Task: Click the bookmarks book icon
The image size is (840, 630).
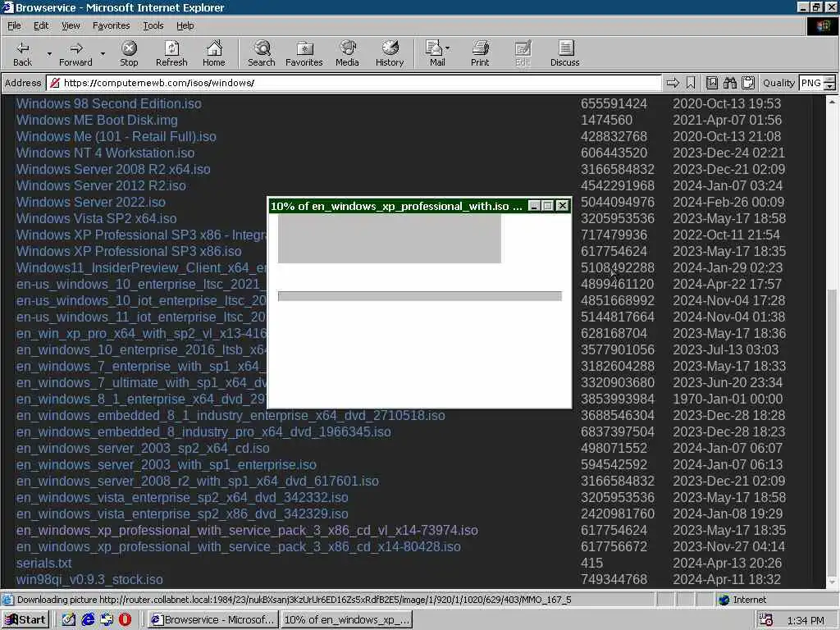Action: [711, 83]
